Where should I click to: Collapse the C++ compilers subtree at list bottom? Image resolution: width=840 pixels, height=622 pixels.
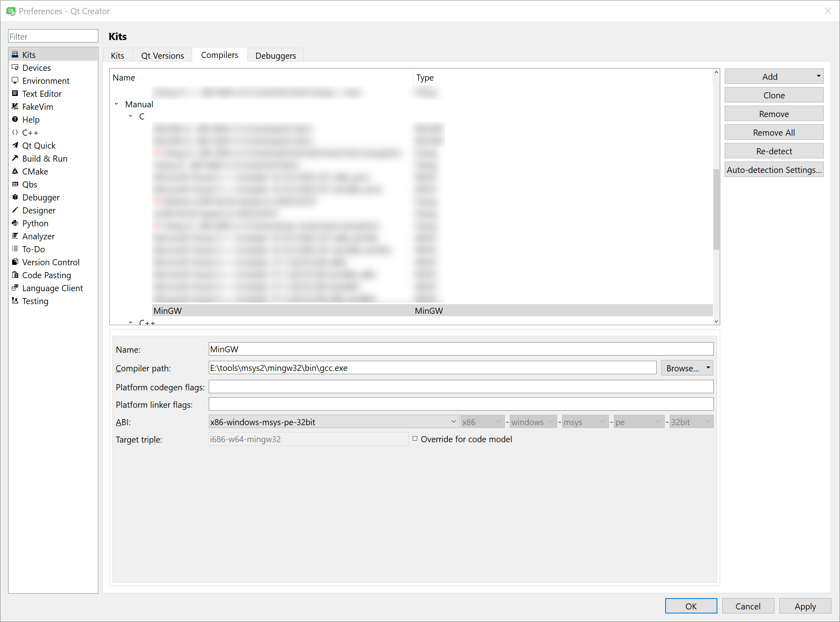[131, 322]
